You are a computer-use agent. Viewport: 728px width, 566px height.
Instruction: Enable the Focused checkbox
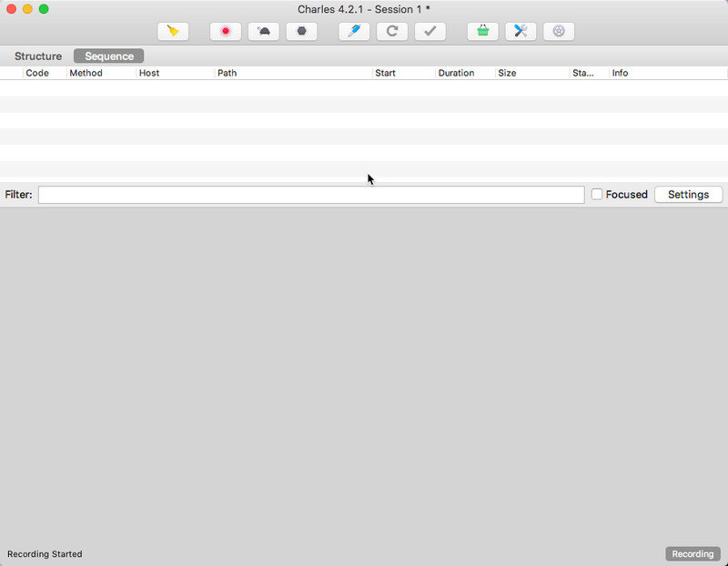pyautogui.click(x=597, y=194)
